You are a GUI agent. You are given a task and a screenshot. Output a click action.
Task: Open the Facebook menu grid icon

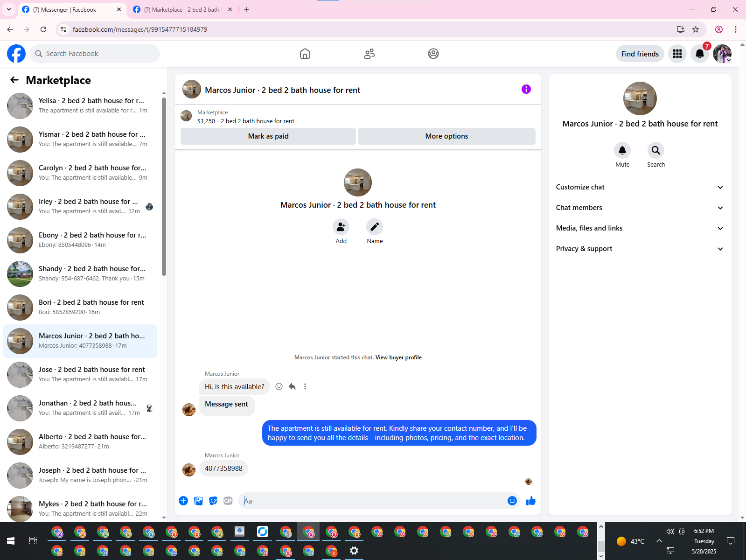[x=677, y=54]
